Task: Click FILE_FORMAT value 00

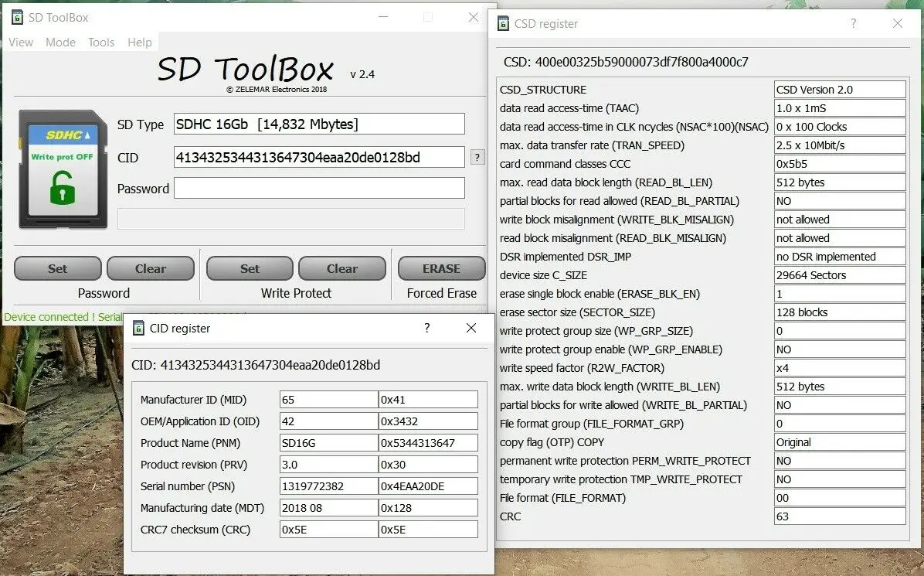Action: [840, 498]
